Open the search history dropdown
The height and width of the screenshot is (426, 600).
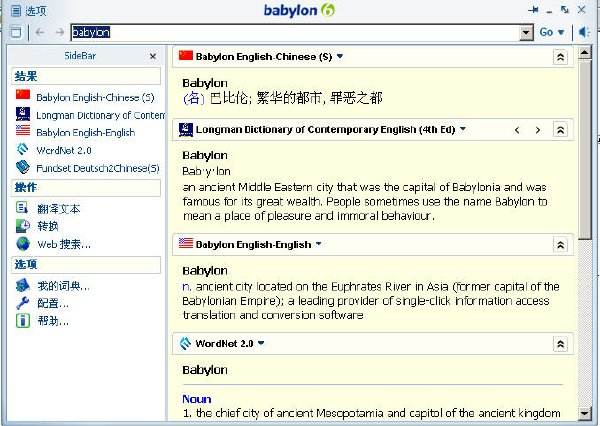527,33
